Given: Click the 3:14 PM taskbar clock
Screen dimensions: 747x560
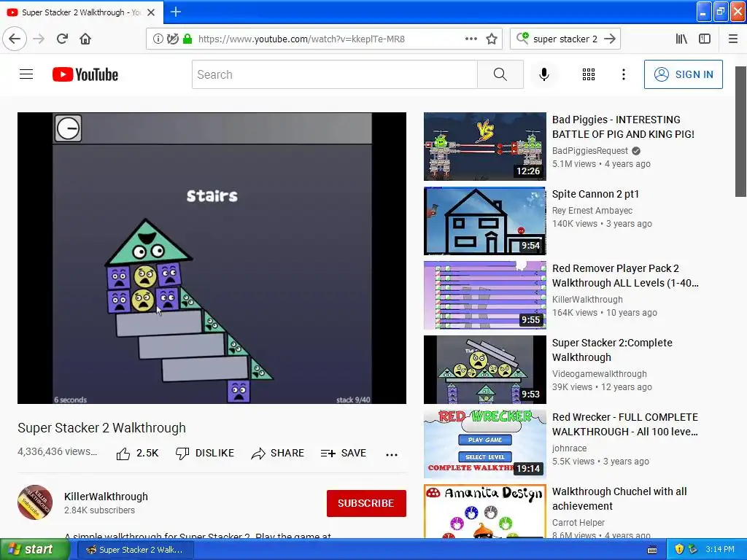Looking at the screenshot, I should (x=720, y=550).
